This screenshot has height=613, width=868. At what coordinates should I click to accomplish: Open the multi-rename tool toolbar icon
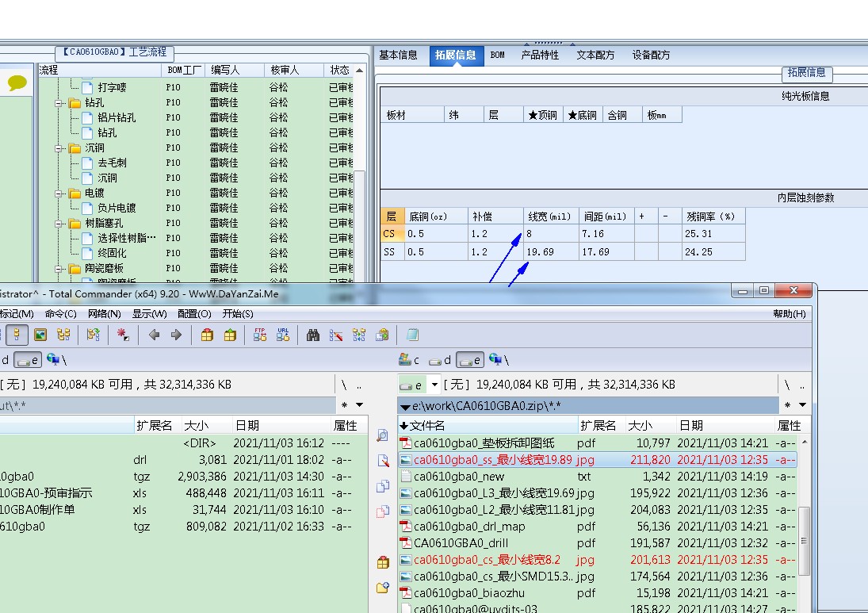click(x=336, y=335)
